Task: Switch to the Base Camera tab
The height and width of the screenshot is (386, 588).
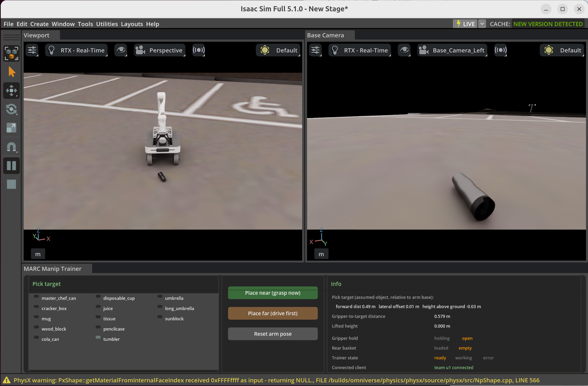Action: coord(330,35)
